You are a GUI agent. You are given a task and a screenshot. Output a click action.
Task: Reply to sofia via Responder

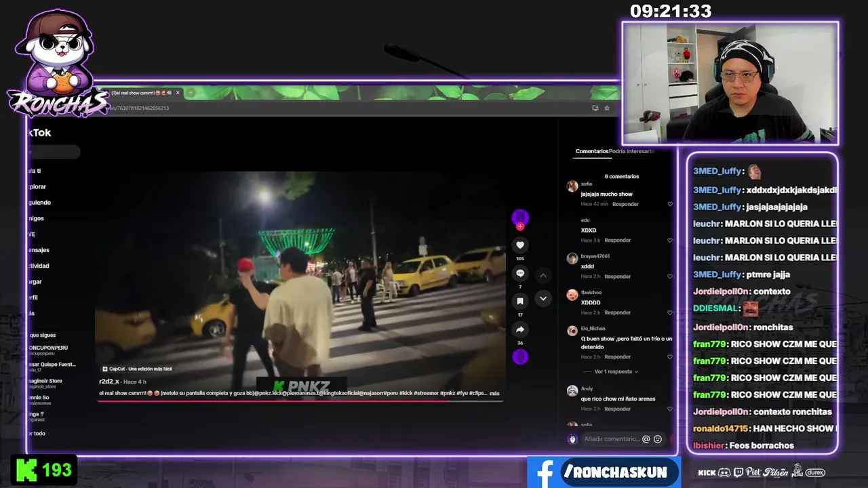[625, 204]
